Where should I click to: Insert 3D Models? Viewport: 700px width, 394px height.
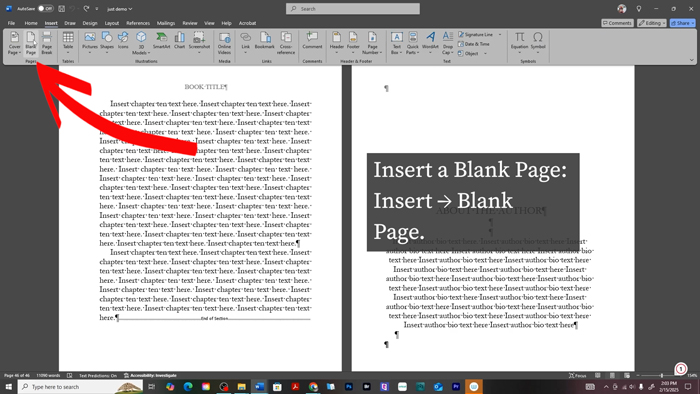click(141, 43)
